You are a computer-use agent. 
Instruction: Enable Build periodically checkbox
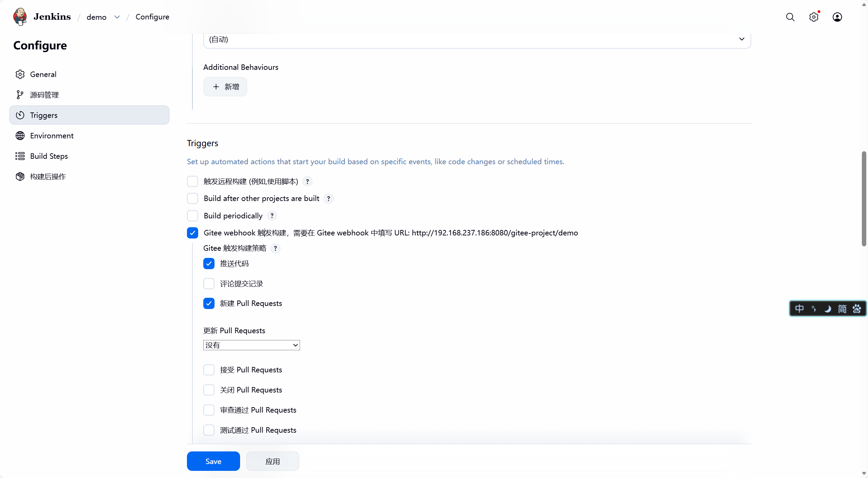coord(192,216)
